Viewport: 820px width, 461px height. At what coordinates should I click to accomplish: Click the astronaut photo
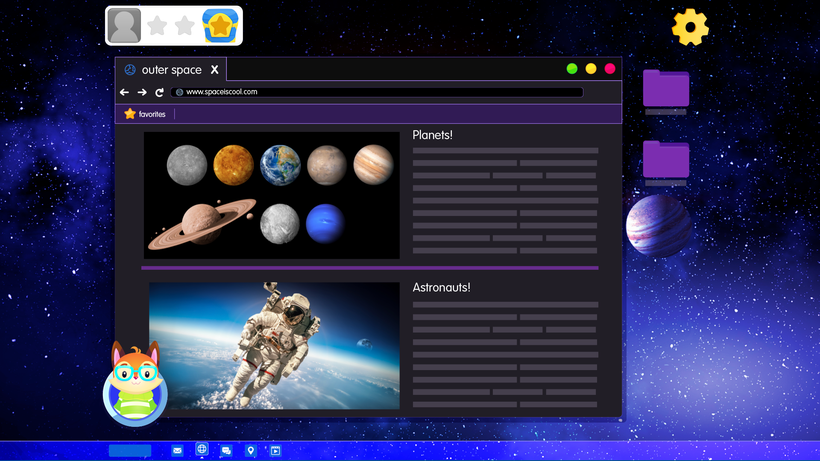click(x=274, y=345)
